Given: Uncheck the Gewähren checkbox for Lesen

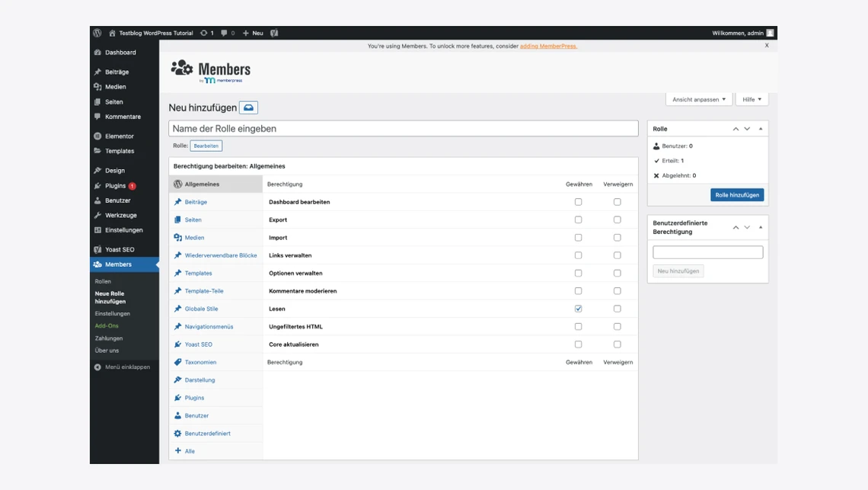Looking at the screenshot, I should tap(578, 309).
